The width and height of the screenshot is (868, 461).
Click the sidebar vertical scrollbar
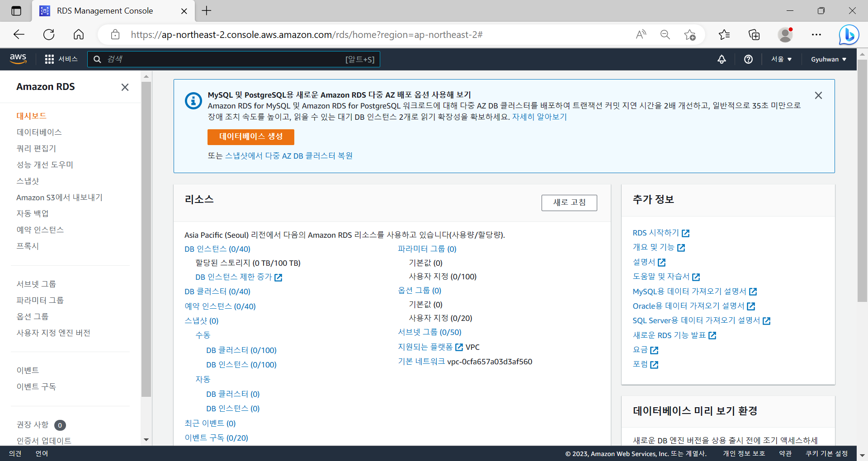pos(146,239)
